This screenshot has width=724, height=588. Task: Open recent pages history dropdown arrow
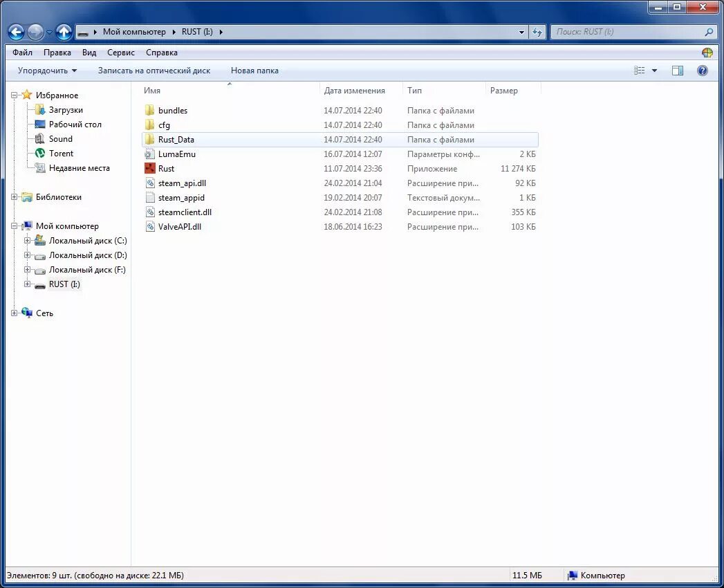coord(49,33)
